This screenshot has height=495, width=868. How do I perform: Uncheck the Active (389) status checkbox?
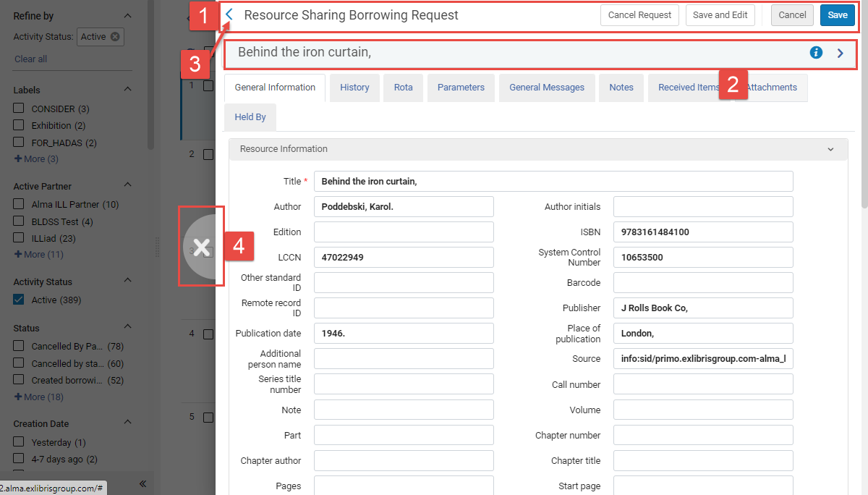[x=19, y=300]
